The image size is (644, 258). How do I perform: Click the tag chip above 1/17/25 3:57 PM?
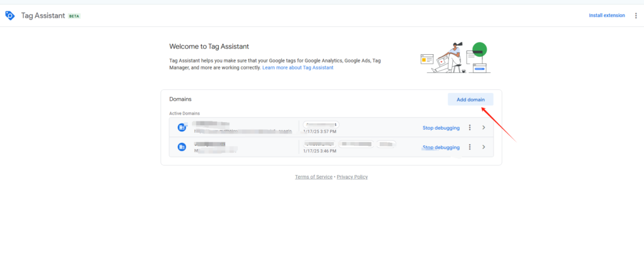coord(321,125)
